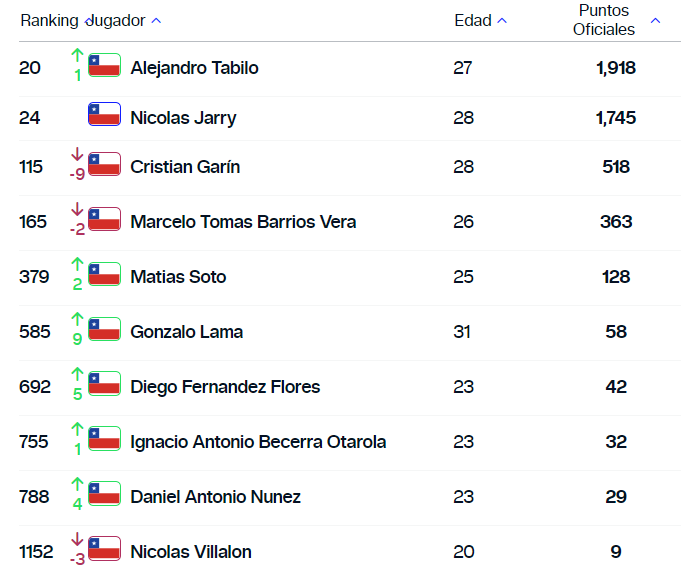Click the Puntos Oficiales column header text
Image resolution: width=681 pixels, height=578 pixels.
(x=604, y=20)
